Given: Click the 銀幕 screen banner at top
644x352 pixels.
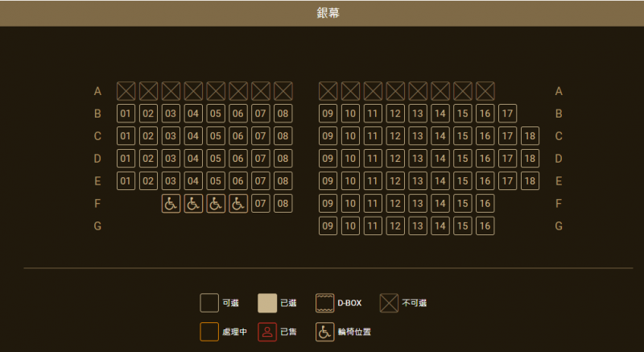Looking at the screenshot, I should click(322, 13).
